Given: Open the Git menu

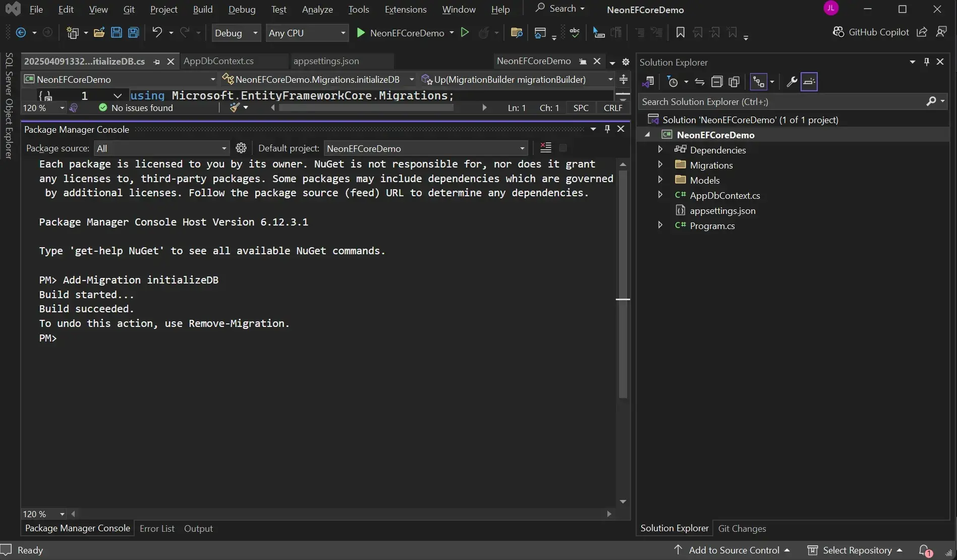Looking at the screenshot, I should 129,9.
